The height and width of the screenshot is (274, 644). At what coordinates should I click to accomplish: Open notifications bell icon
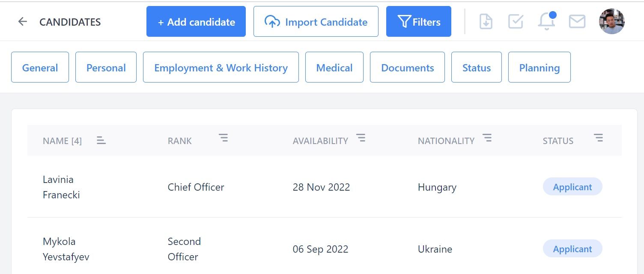coord(546,21)
